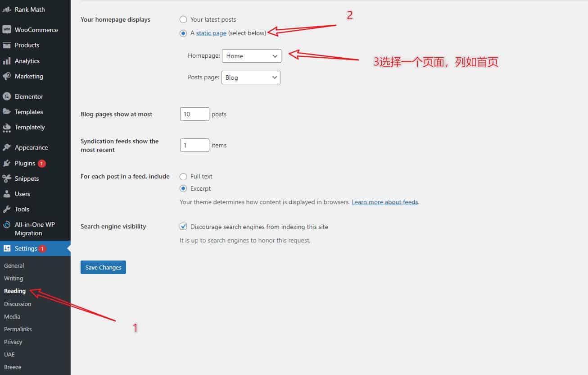588x375 pixels.
Task: Choose the 'Full text' feed option
Action: coord(183,177)
